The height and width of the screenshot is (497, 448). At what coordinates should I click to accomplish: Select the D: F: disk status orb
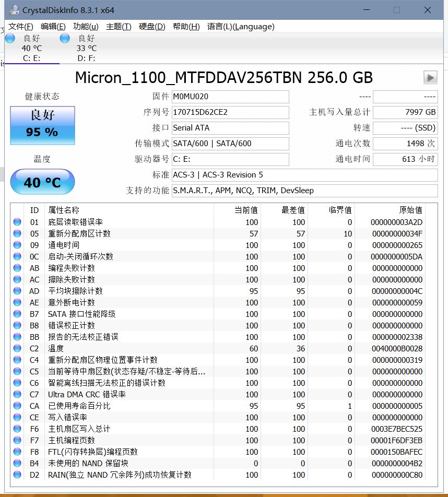coord(65,38)
